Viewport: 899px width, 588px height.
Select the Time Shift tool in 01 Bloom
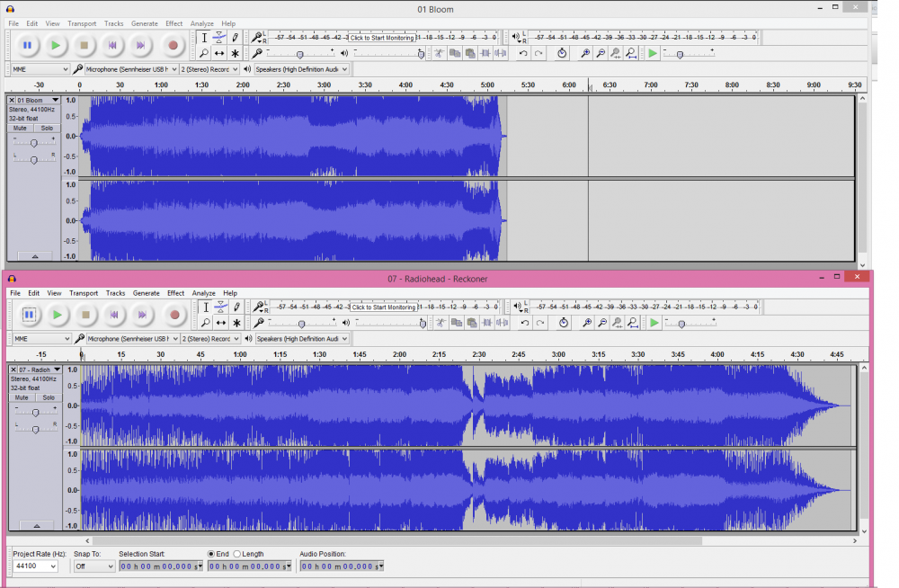(219, 53)
